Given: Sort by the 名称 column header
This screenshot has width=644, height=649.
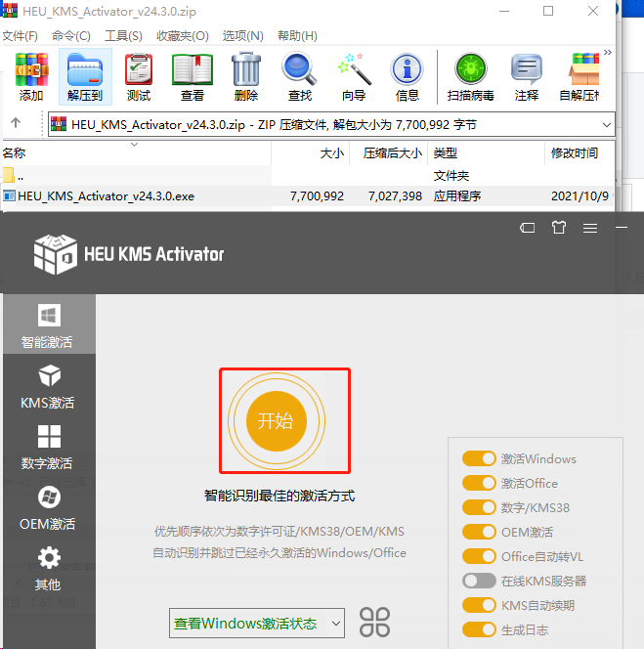Looking at the screenshot, I should pyautogui.click(x=137, y=153).
